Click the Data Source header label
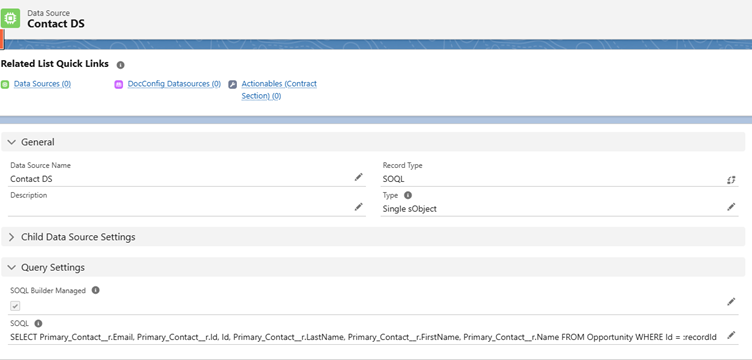752x360 pixels. [48, 13]
